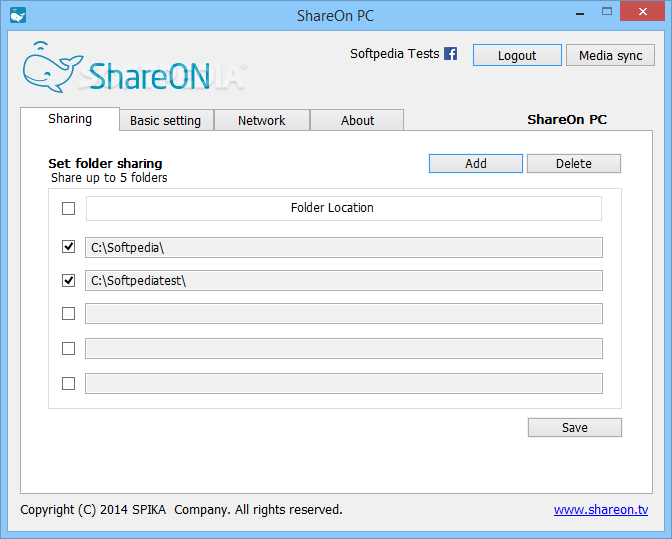The image size is (672, 539).
Task: Add a shared folder with Add button
Action: (x=476, y=164)
